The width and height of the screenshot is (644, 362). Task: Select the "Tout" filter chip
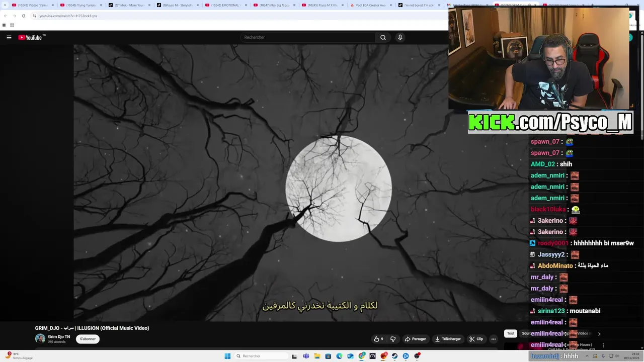511,333
